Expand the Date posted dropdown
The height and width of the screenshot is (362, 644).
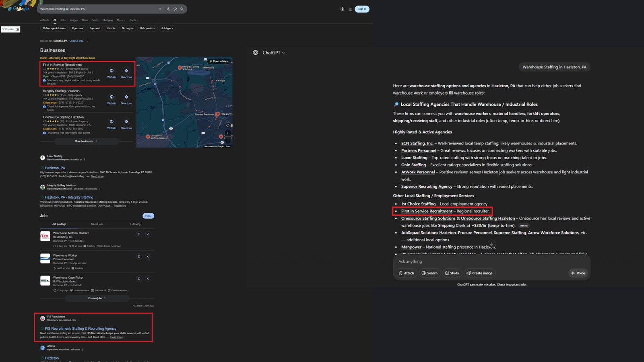coord(148,28)
